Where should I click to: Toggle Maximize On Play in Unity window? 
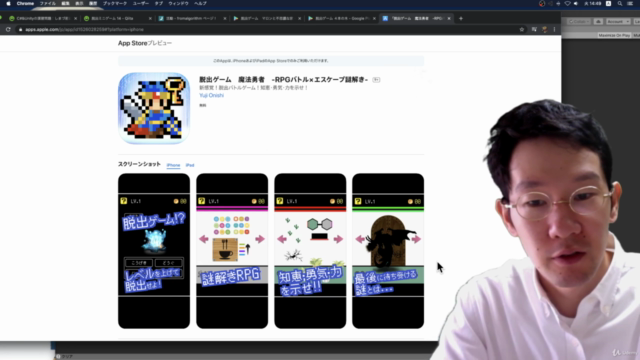tap(614, 36)
